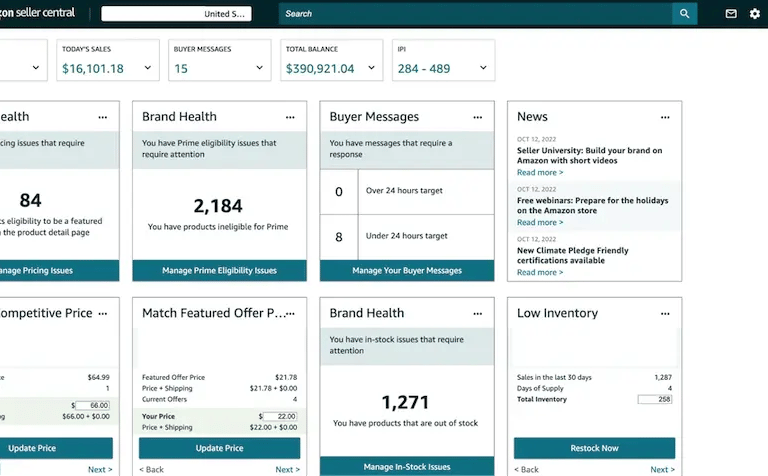This screenshot has height=476, width=768.
Task: Click Manage Pricing Issues button
Action: [x=59, y=270]
